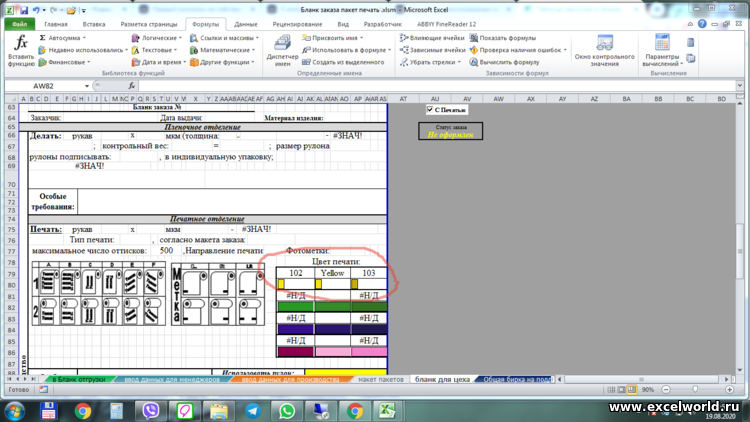
Task: Click Убрать стрелки button
Action: click(x=430, y=62)
